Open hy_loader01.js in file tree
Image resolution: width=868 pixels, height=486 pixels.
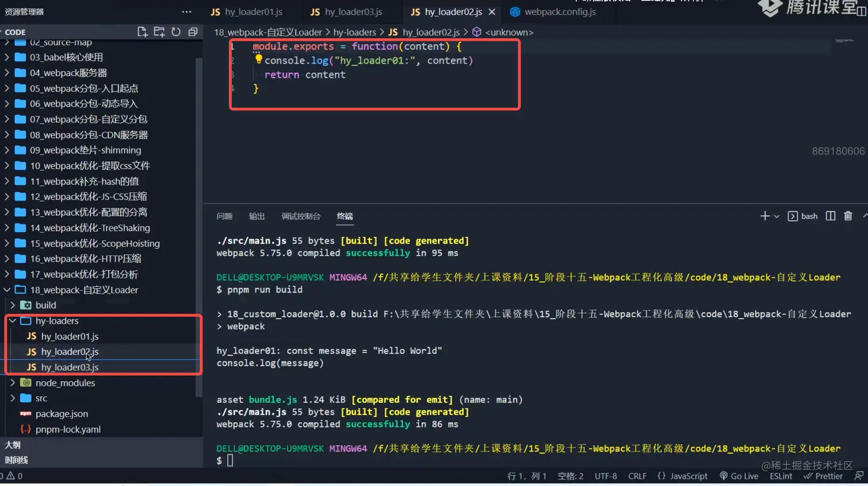(x=69, y=336)
